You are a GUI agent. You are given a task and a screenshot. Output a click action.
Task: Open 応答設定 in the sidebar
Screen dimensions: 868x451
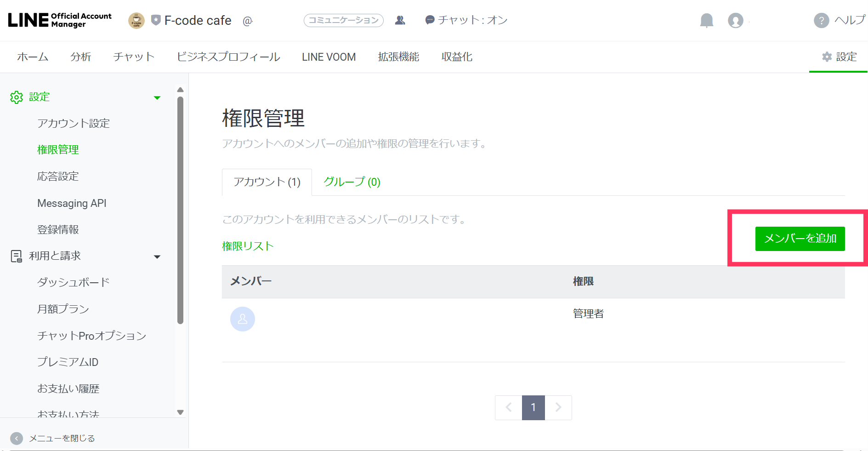pyautogui.click(x=58, y=177)
